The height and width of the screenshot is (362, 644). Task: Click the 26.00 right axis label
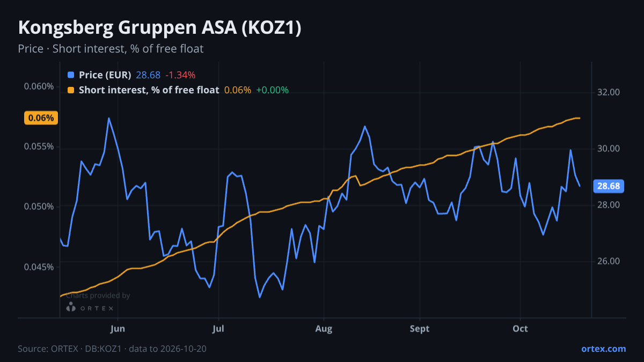point(609,261)
